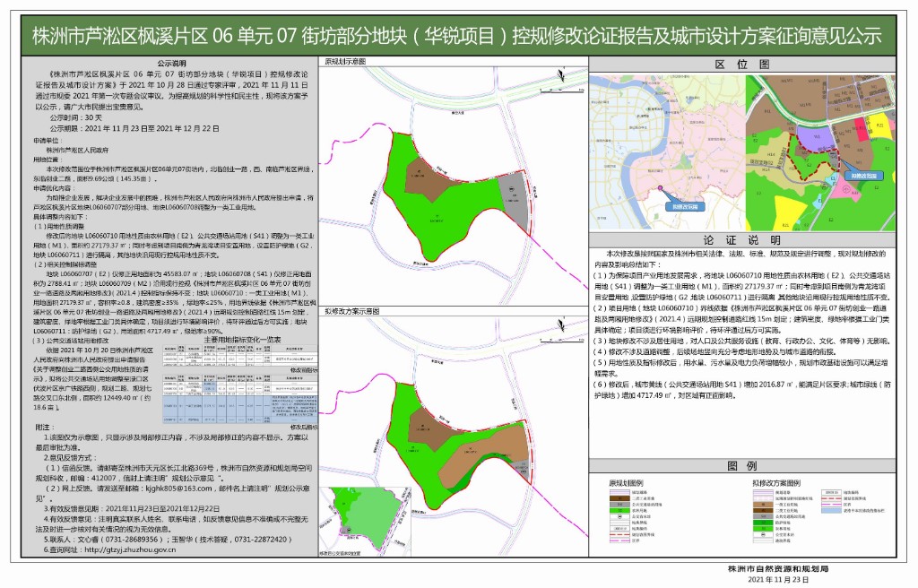Click the 拟修改范围 callout on the regional map

pyautogui.click(x=687, y=207)
